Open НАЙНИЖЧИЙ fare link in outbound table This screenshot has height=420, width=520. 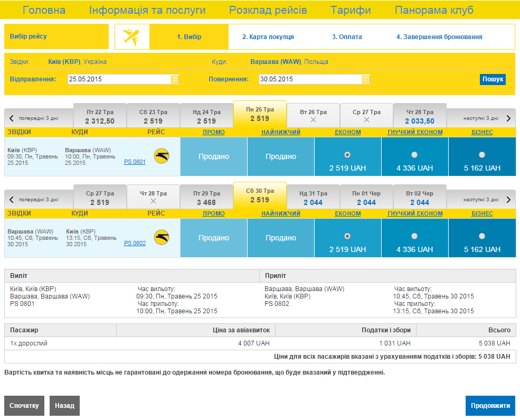(x=280, y=132)
